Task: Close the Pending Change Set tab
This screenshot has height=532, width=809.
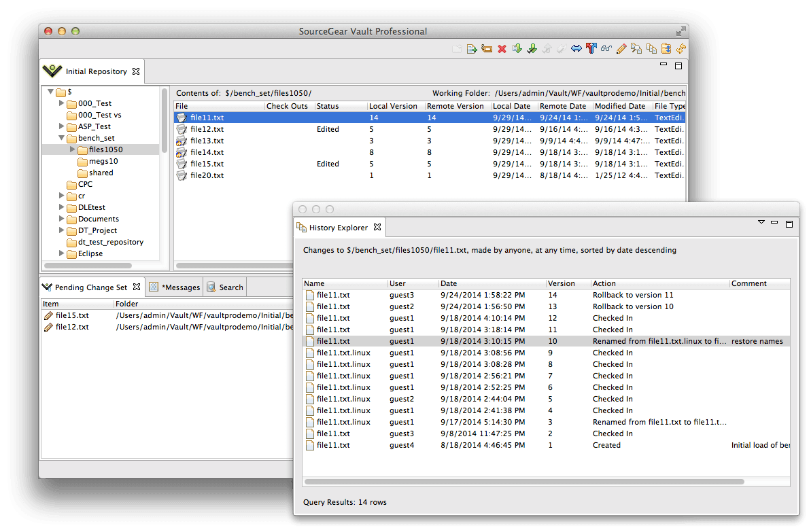Action: point(136,287)
